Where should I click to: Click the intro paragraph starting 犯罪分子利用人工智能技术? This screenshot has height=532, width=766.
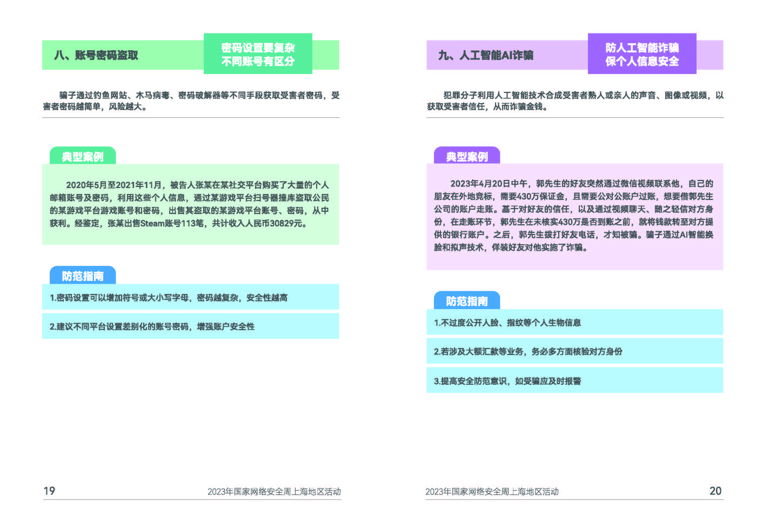tap(575, 101)
